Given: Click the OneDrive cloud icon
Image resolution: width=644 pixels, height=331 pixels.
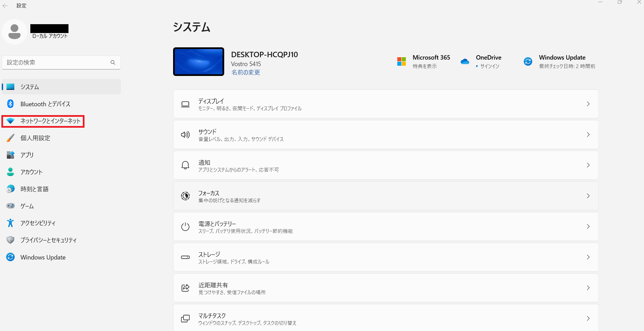Looking at the screenshot, I should 465,62.
